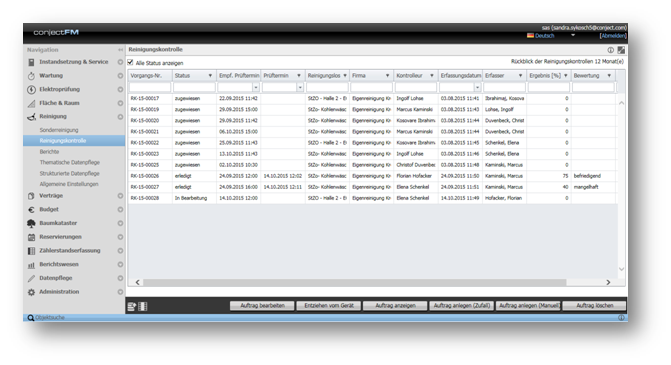Viewport: 671px width, 365px height.
Task: Toggle the Alle Status anzeigen checkbox
Action: point(131,62)
